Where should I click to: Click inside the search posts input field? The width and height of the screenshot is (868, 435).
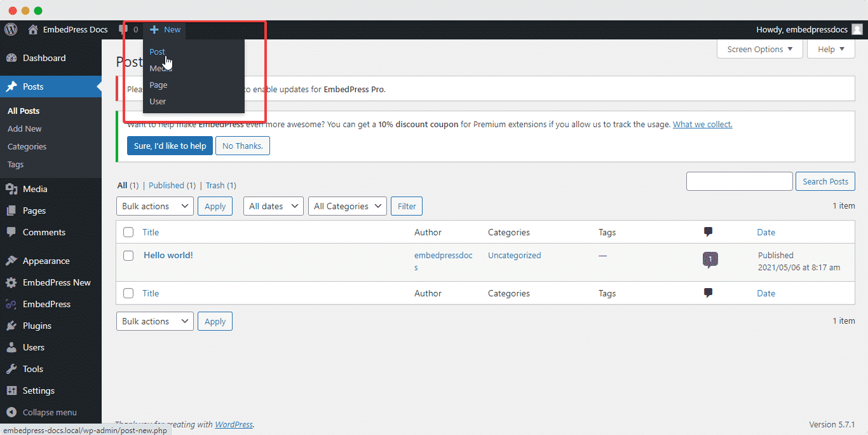pyautogui.click(x=739, y=181)
